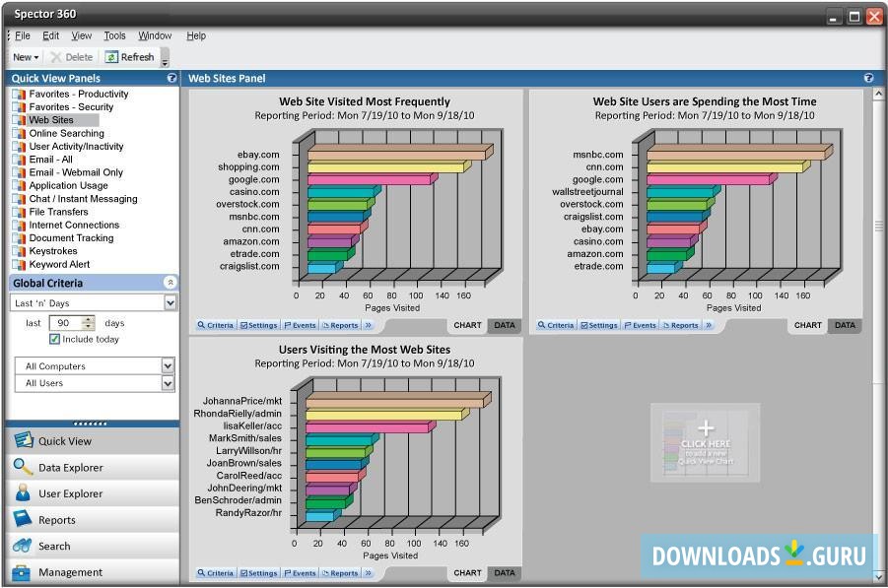Click the Application Usage panel icon
Viewport: 888px width, 588px height.
[x=19, y=185]
